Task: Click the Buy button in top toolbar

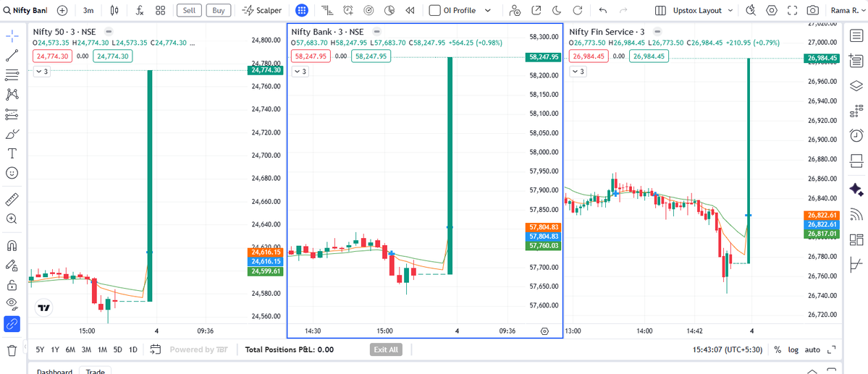Action: click(219, 10)
